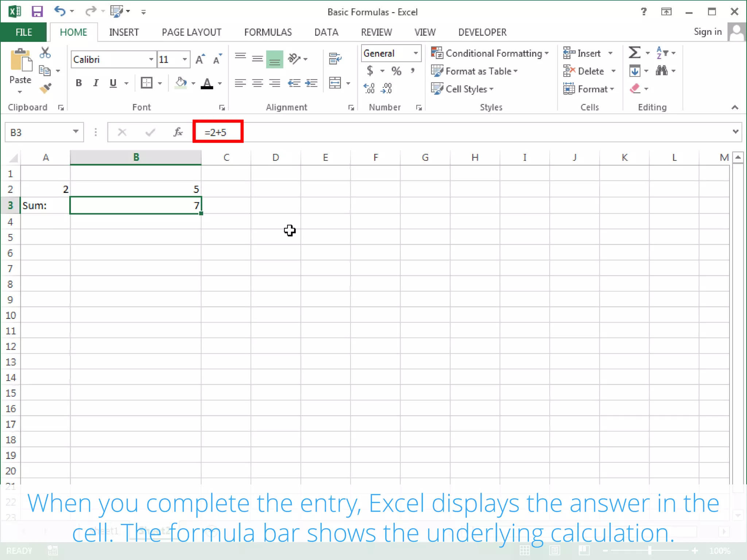Image resolution: width=747 pixels, height=560 pixels.
Task: Click the Merge and Center icon
Action: coord(335,83)
